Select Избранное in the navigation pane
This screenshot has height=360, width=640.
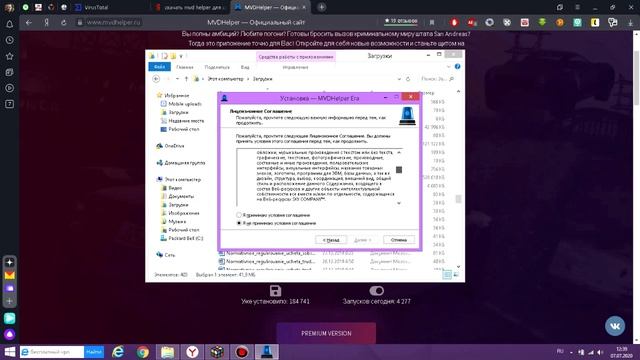click(x=176, y=96)
